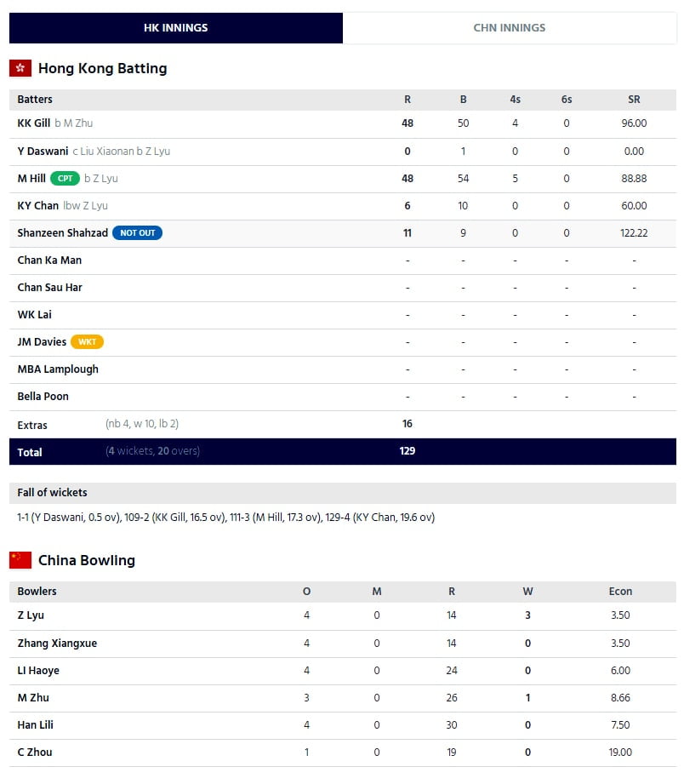The image size is (684, 784).
Task: Open batter KK Gill's profile
Action: 34,123
